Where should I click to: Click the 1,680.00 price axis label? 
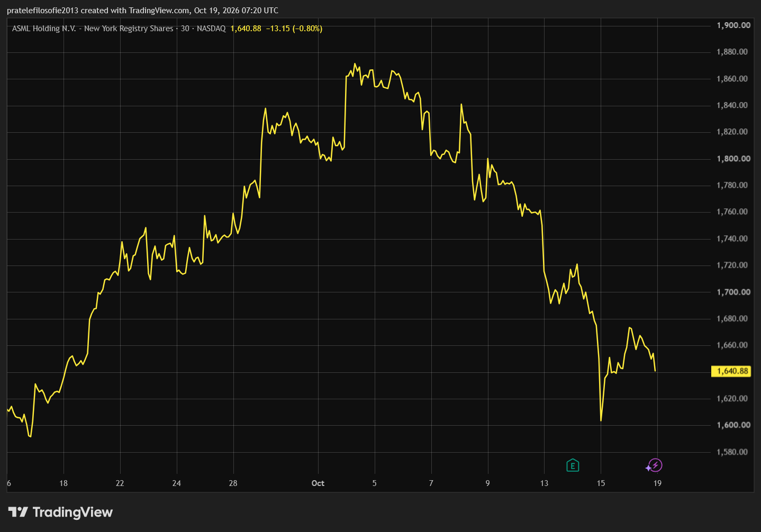[732, 318]
